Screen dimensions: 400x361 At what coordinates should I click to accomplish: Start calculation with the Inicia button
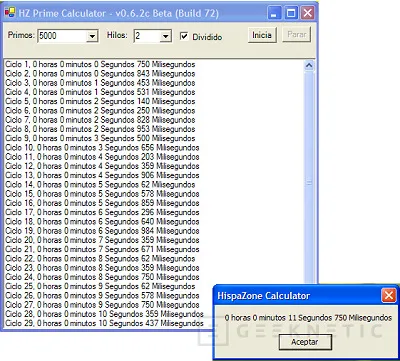pos(262,35)
